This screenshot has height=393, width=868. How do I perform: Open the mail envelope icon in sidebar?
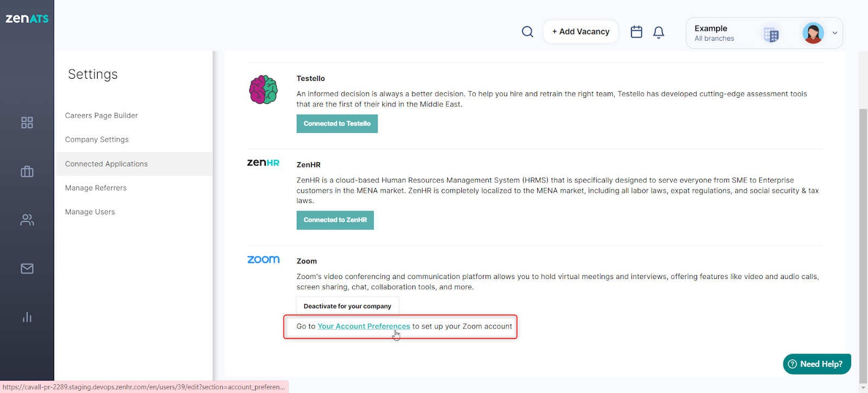click(x=27, y=269)
